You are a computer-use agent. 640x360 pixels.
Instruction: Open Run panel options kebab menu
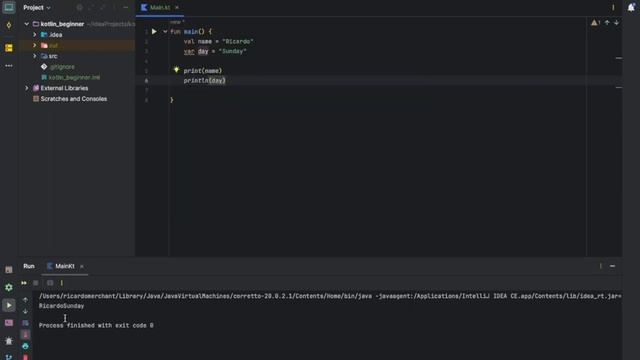click(600, 266)
